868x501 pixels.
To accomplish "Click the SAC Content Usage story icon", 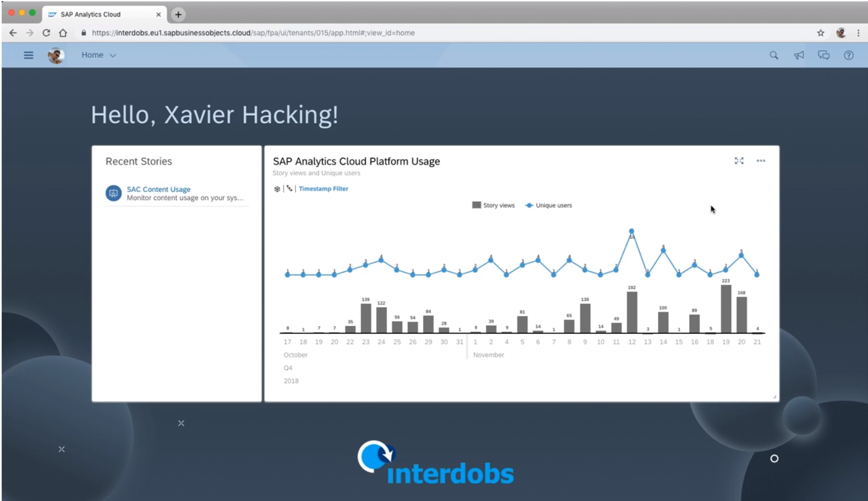I will click(113, 193).
